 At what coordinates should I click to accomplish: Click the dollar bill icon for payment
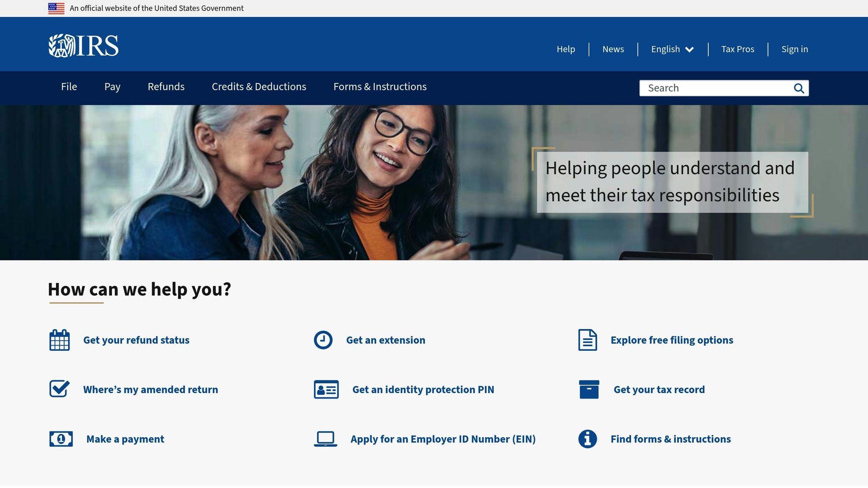click(x=61, y=439)
